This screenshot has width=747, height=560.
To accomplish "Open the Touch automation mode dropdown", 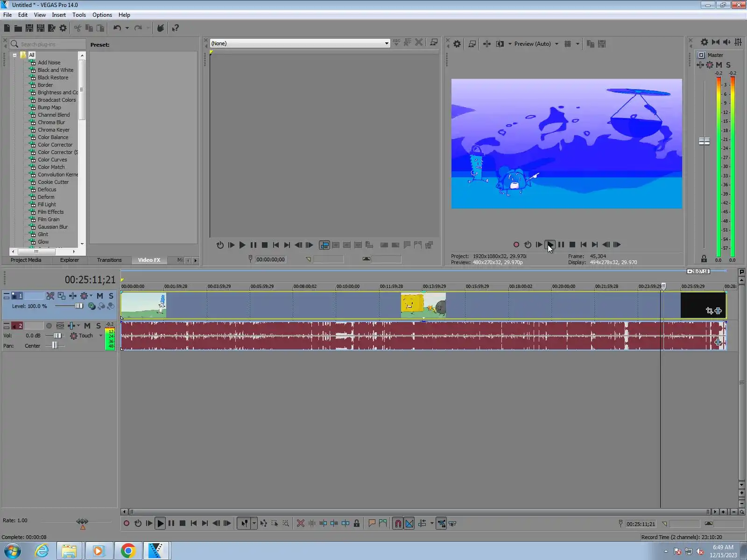I will [100, 336].
